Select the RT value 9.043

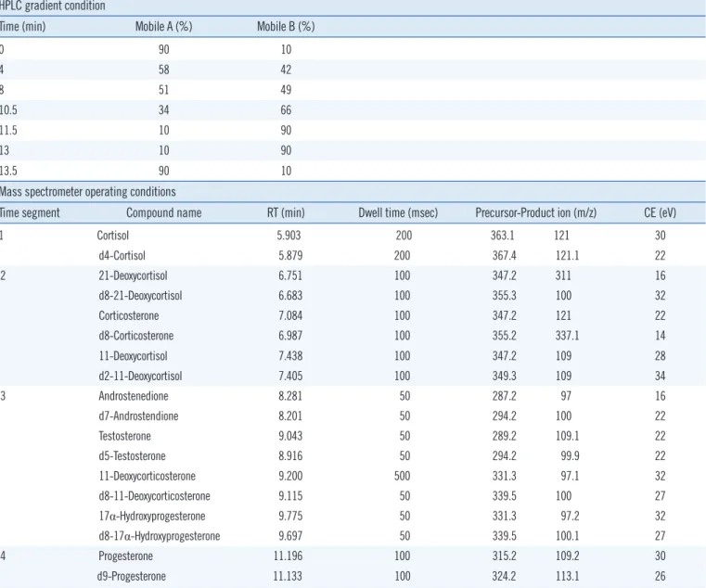(x=290, y=436)
